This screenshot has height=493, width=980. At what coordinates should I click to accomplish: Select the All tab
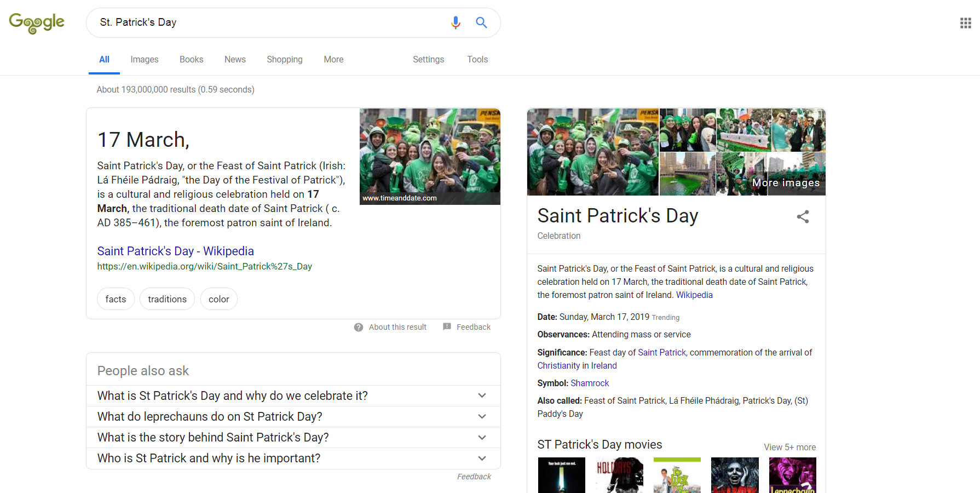[x=104, y=60]
